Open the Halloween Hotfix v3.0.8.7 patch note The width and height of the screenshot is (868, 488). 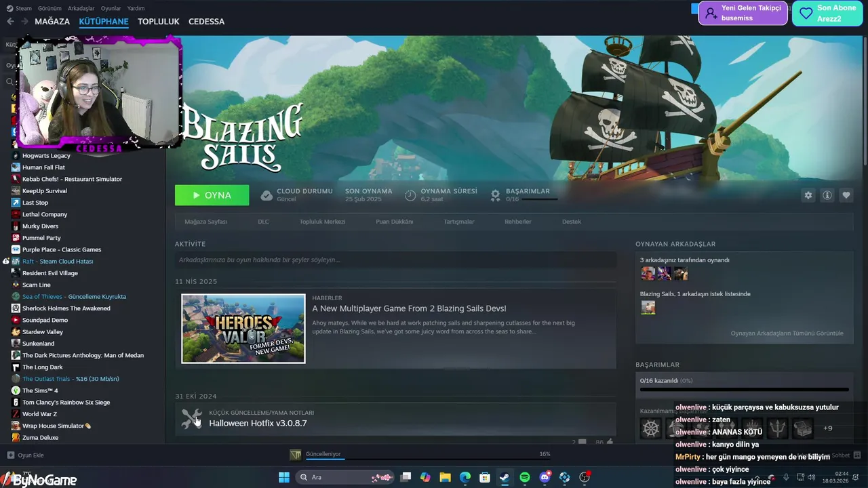[258, 423]
